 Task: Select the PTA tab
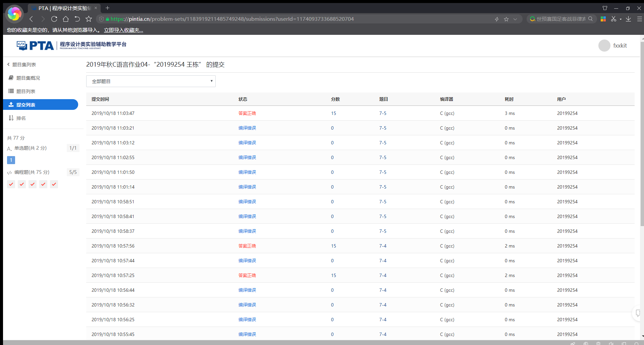64,8
